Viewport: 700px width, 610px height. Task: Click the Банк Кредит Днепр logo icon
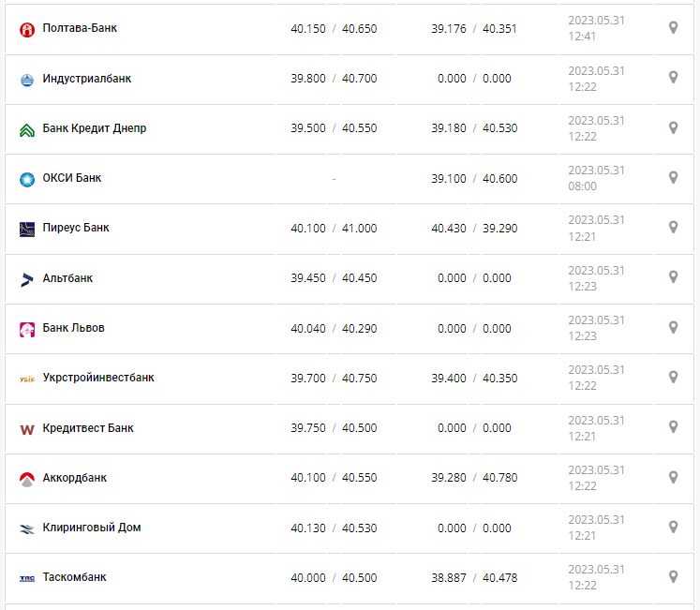pyautogui.click(x=26, y=129)
